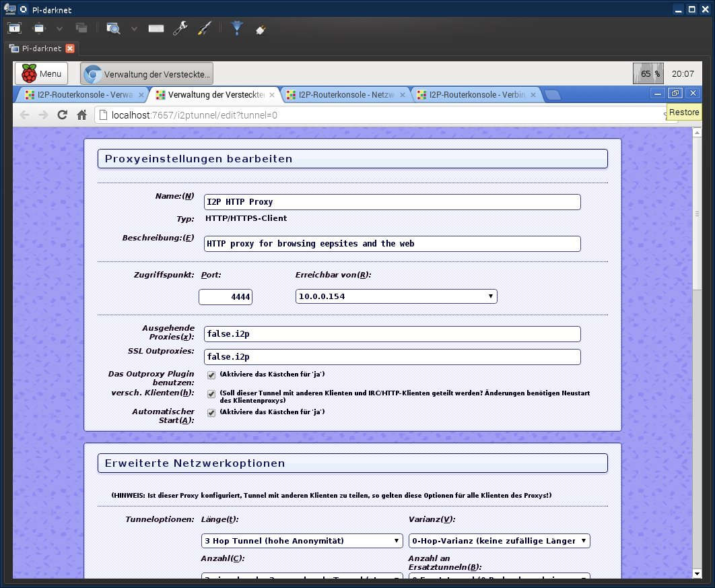715x588 pixels.
Task: Open the scaling options dropdown arrow
Action: click(134, 29)
